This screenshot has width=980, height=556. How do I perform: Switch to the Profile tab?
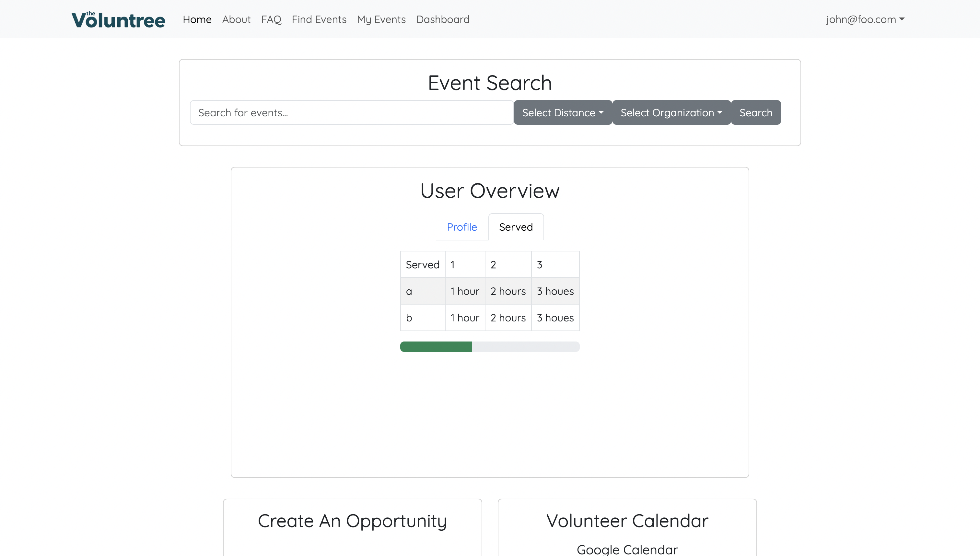[x=462, y=226]
